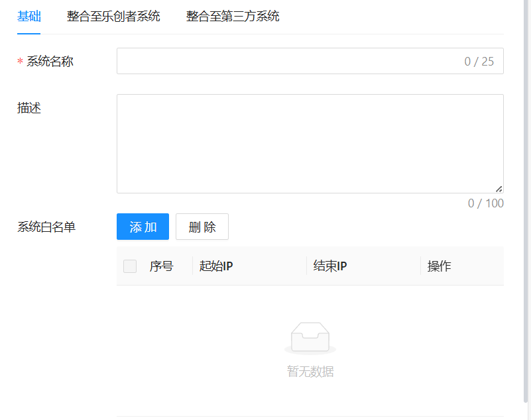
Task: Click the 描述 textarea resize handle
Action: pos(499,189)
